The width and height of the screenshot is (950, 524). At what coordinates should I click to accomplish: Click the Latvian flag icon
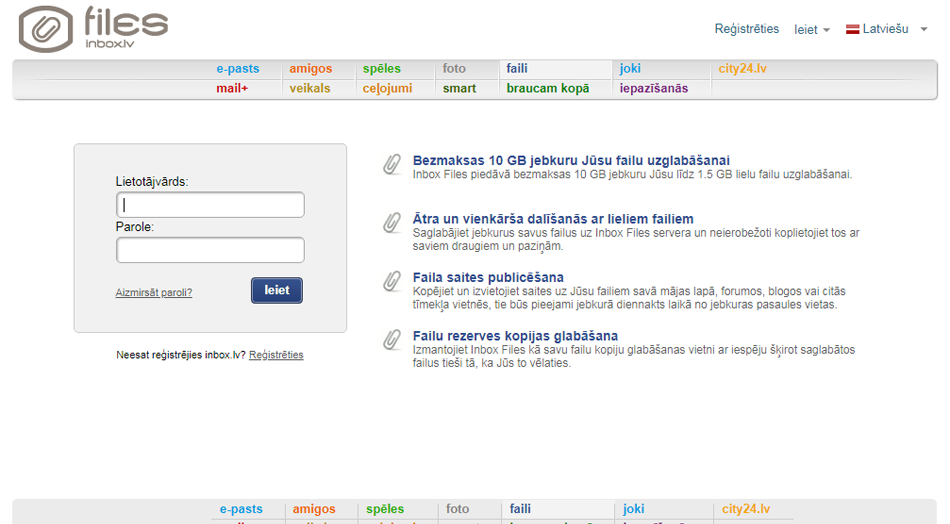[853, 30]
